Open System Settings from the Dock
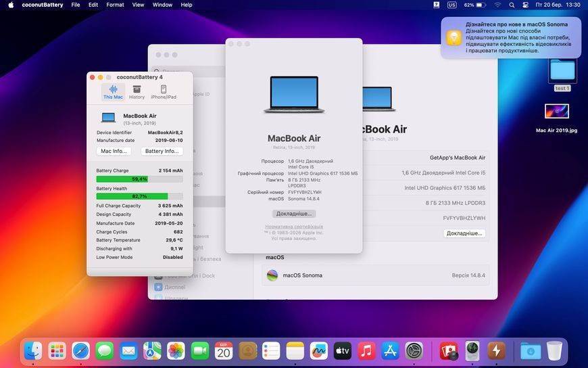The image size is (588, 368). (414, 350)
